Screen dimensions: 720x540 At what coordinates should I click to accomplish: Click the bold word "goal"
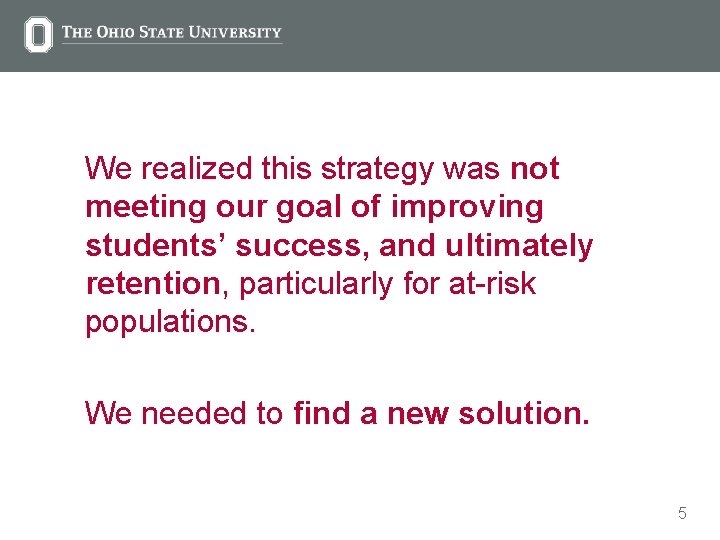pos(308,208)
